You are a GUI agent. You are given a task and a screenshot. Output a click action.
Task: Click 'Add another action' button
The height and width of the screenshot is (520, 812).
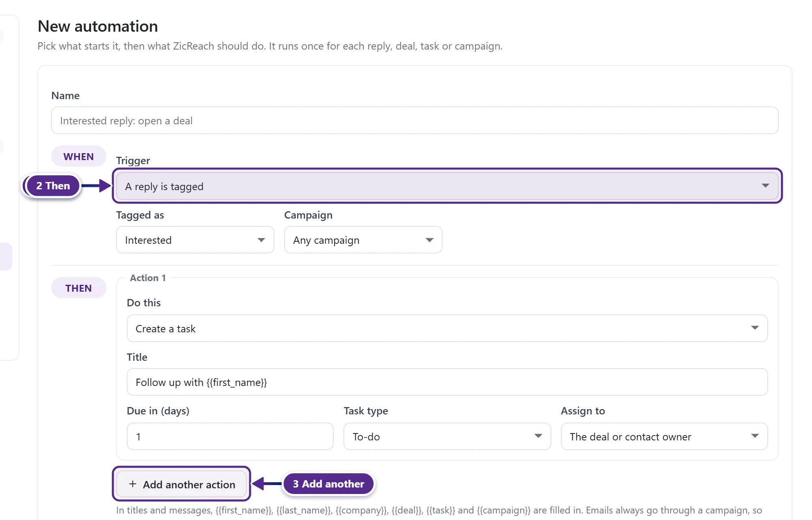(x=181, y=484)
